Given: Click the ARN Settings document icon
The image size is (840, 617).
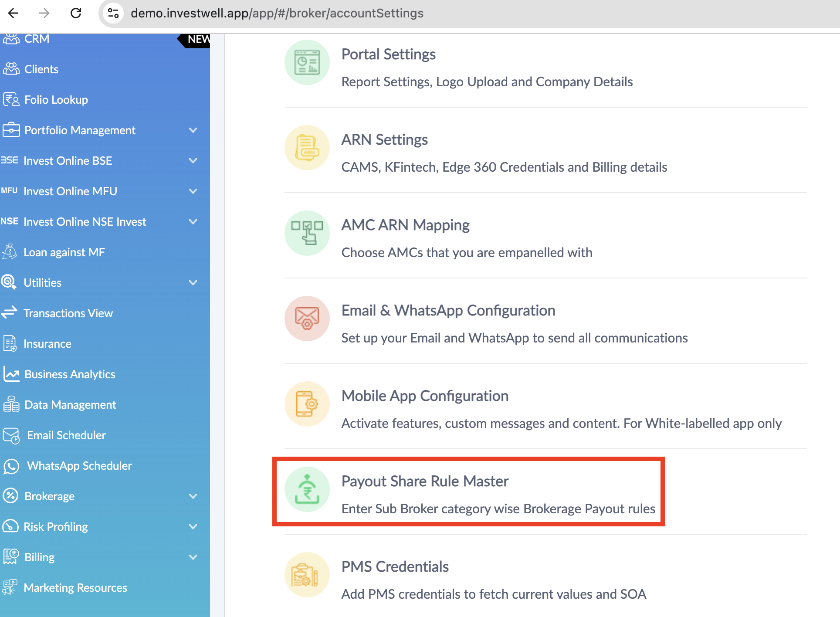Looking at the screenshot, I should [307, 148].
